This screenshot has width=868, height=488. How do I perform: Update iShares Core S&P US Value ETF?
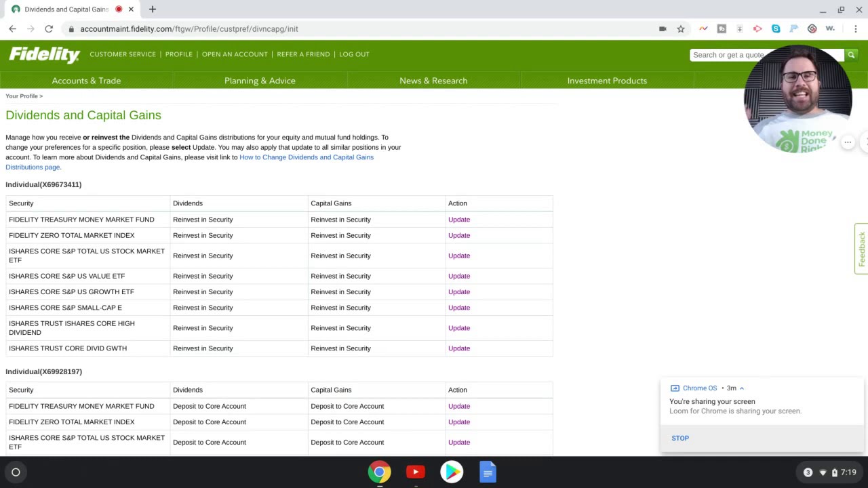coord(459,276)
